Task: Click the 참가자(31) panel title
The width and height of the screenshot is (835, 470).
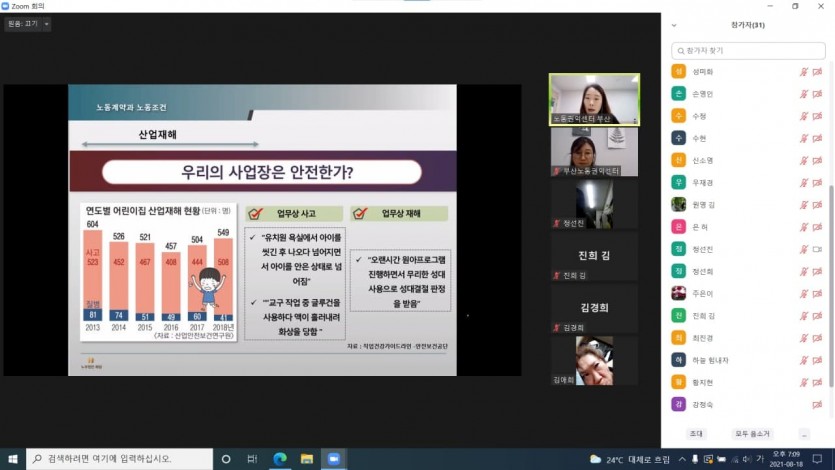Action: 748,25
